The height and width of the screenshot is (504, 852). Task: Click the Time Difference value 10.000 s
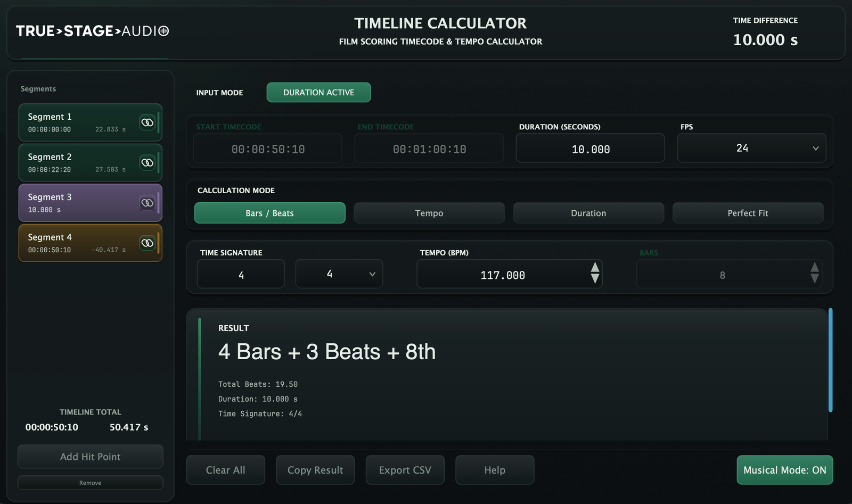click(765, 40)
